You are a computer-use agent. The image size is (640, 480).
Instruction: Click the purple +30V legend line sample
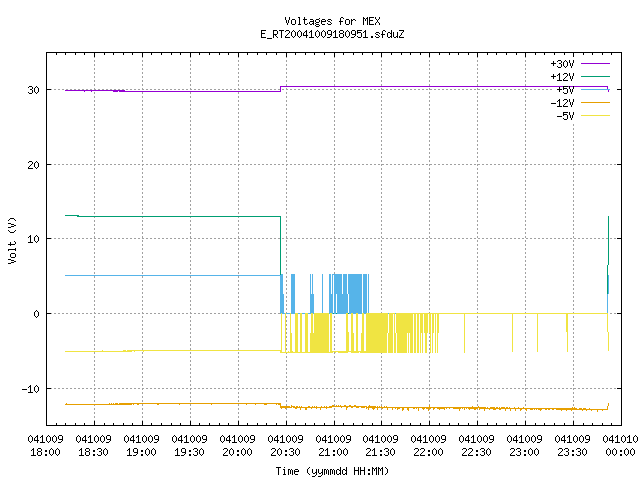tap(595, 64)
